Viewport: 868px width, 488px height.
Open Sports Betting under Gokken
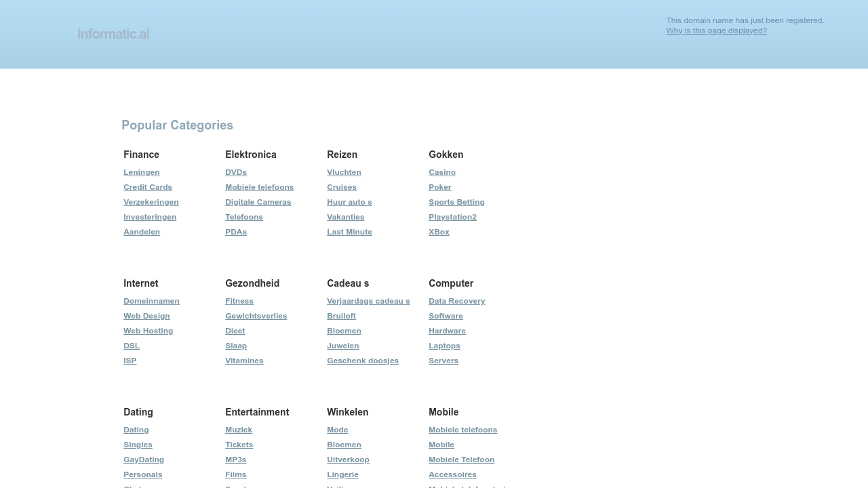(x=456, y=202)
